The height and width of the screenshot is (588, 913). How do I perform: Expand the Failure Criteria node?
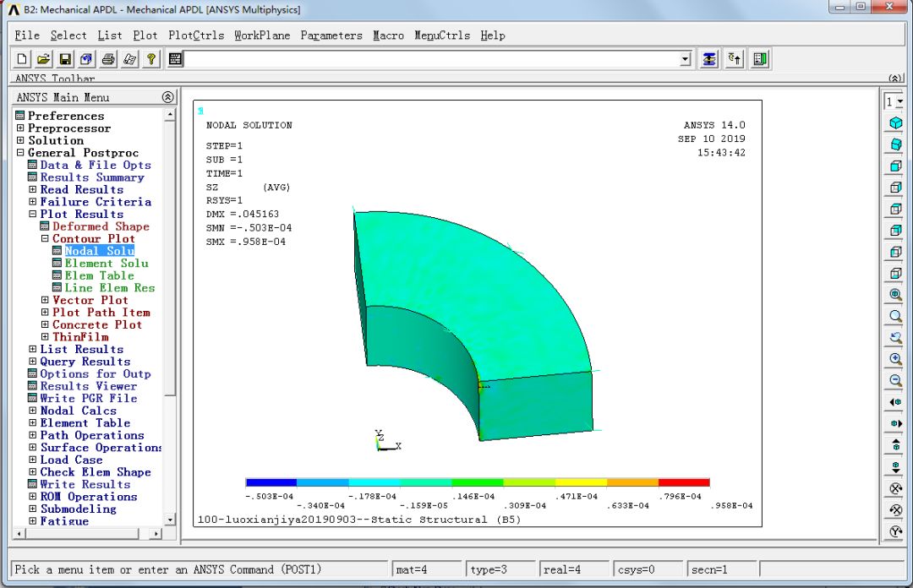click(x=33, y=201)
